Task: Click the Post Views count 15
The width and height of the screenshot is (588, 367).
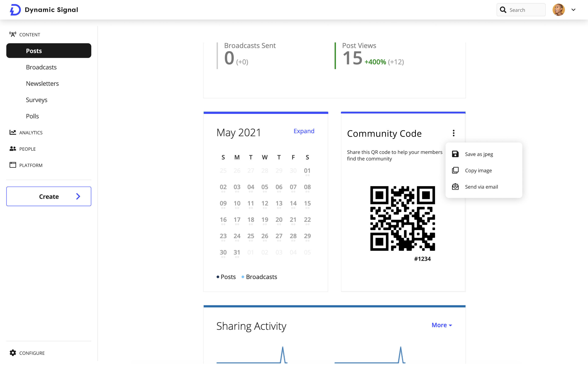Action: (x=352, y=58)
